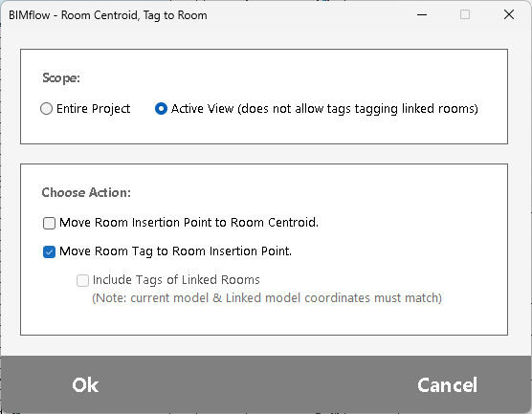
Task: Click the 'Move Room Tag to Room Insertion Point' label text
Action: [x=175, y=251]
